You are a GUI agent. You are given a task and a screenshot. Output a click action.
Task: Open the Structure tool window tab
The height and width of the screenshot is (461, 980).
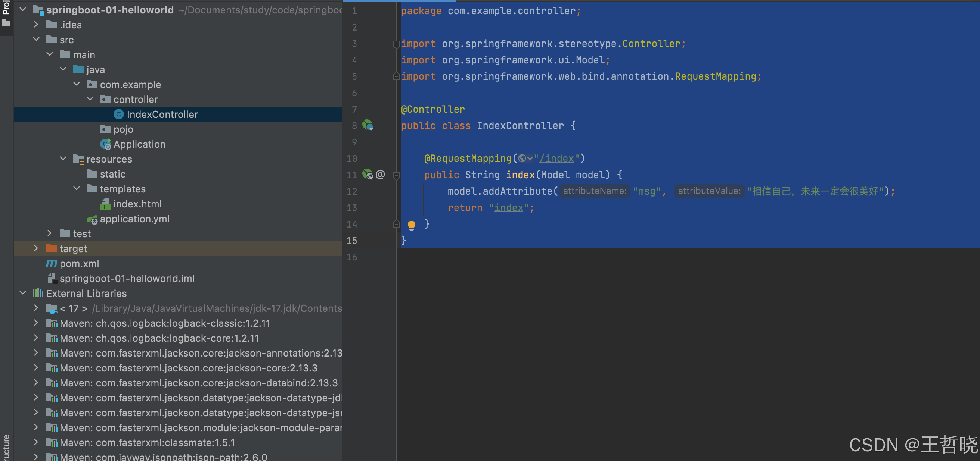tap(6, 448)
